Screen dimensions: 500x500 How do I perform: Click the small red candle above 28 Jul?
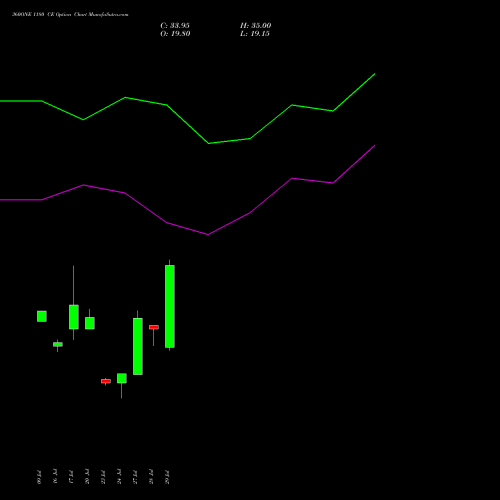click(x=154, y=327)
